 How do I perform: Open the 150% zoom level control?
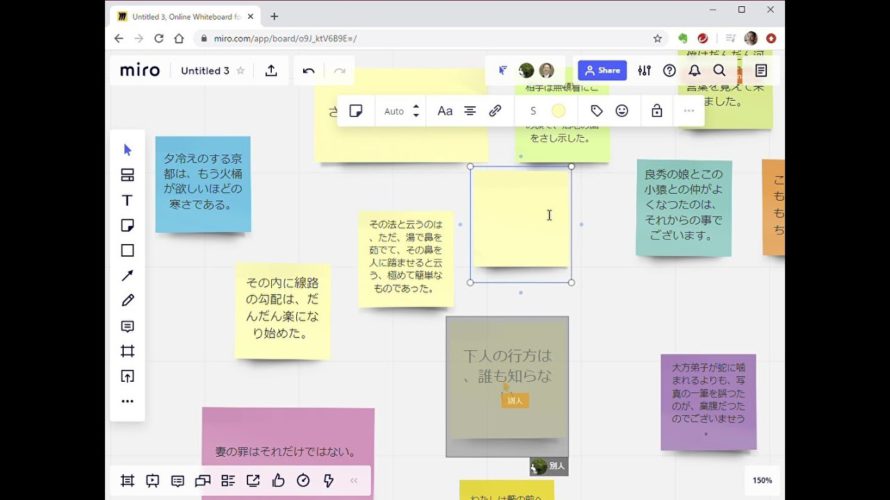tap(762, 480)
